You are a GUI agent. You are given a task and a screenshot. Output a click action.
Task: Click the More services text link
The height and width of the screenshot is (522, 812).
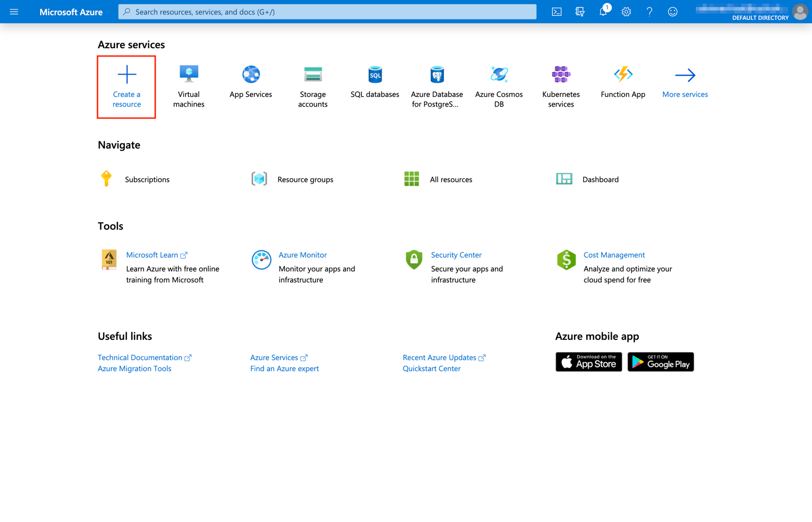coord(685,94)
